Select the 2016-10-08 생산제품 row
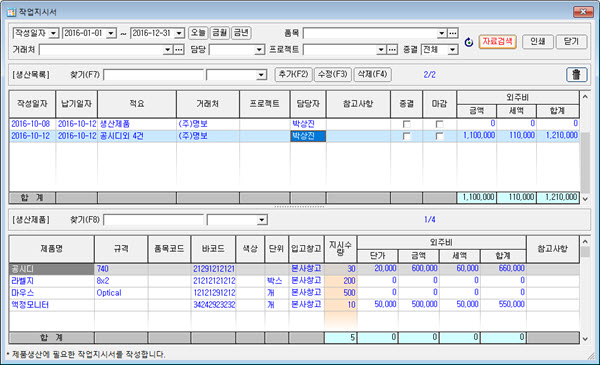The height and width of the screenshot is (365, 600). pos(294,124)
